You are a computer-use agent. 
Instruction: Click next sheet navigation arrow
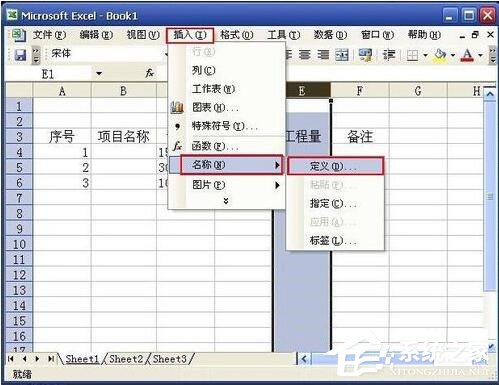point(37,359)
